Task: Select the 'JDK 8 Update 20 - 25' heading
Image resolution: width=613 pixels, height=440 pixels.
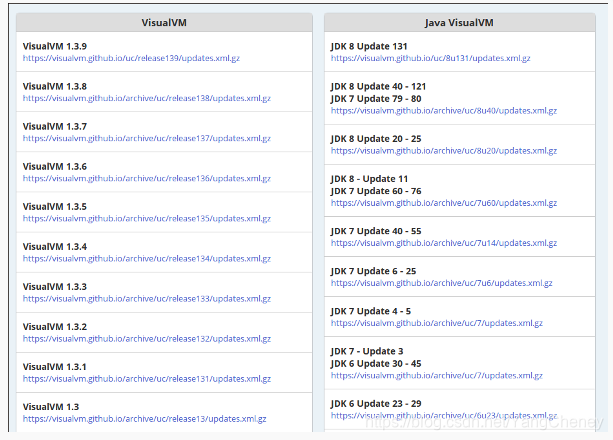Action: (376, 139)
